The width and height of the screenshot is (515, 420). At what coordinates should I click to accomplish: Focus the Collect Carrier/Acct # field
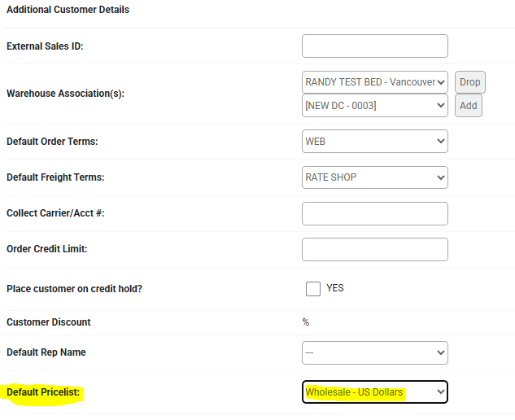tap(374, 213)
